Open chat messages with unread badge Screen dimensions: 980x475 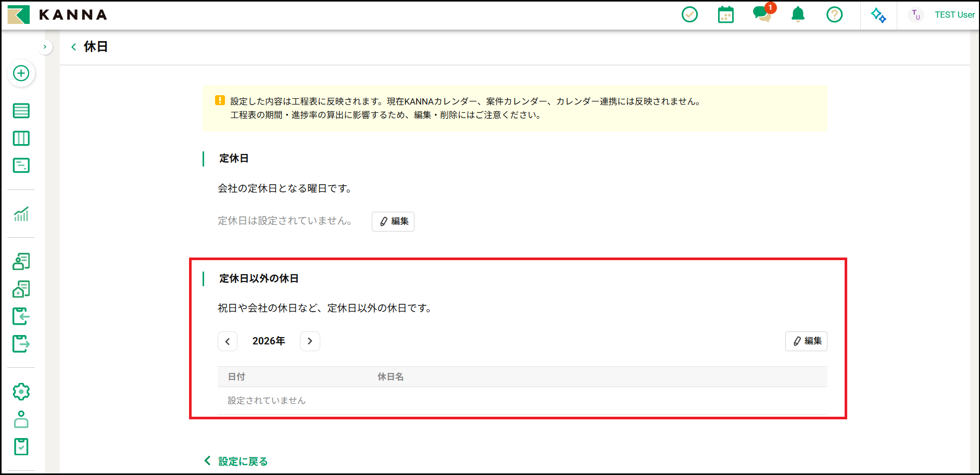[x=763, y=14]
